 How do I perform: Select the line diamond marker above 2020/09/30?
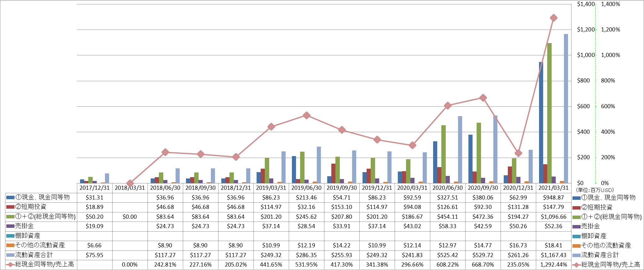483,98
